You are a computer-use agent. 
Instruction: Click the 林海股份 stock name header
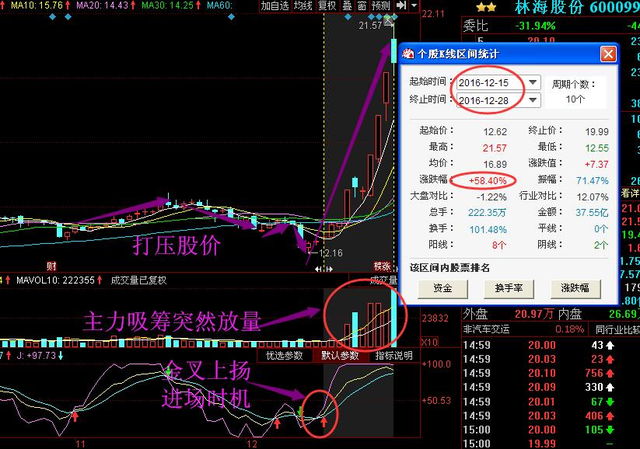click(x=548, y=7)
